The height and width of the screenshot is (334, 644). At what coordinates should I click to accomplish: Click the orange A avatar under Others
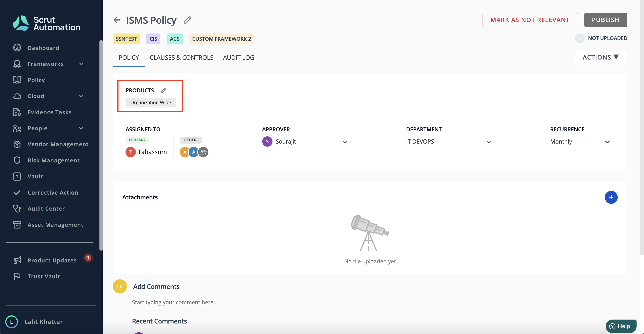click(x=184, y=152)
